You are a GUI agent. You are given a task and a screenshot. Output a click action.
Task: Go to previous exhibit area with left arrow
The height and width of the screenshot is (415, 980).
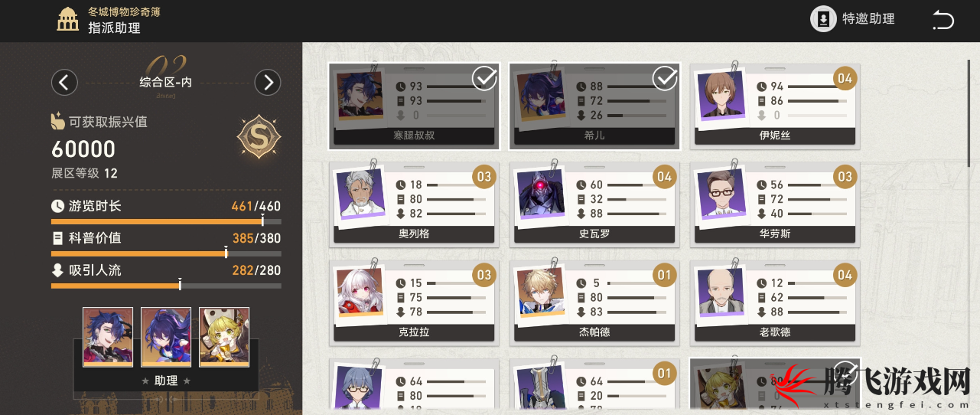(x=64, y=83)
